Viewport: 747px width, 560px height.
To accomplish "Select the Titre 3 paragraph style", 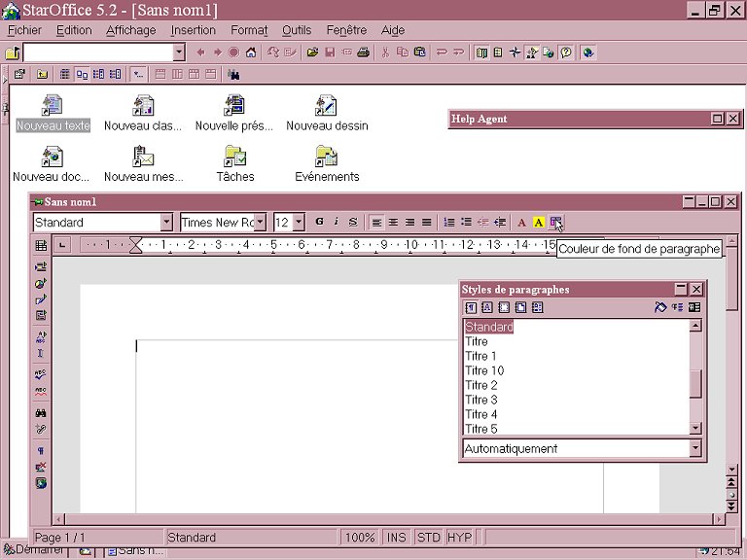I will coord(481,400).
